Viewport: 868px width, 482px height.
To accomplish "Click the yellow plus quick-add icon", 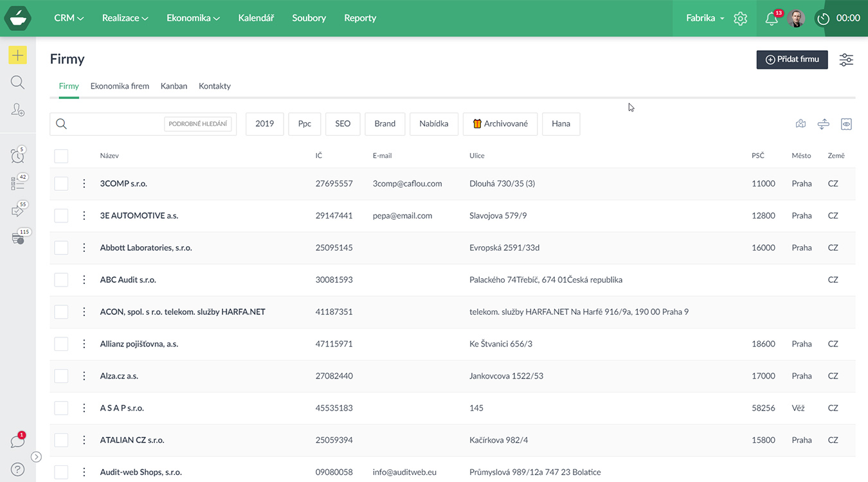I will coord(17,55).
